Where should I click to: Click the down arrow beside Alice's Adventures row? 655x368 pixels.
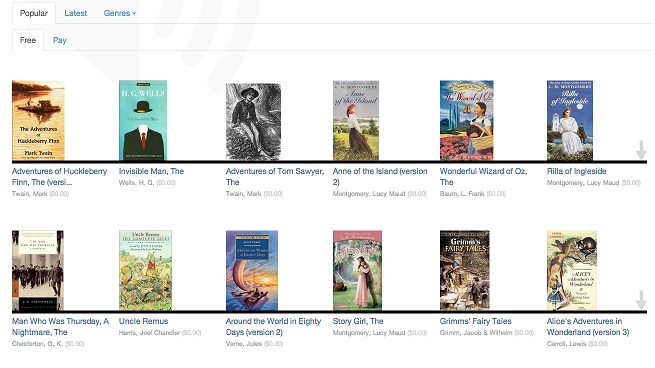coord(641,300)
